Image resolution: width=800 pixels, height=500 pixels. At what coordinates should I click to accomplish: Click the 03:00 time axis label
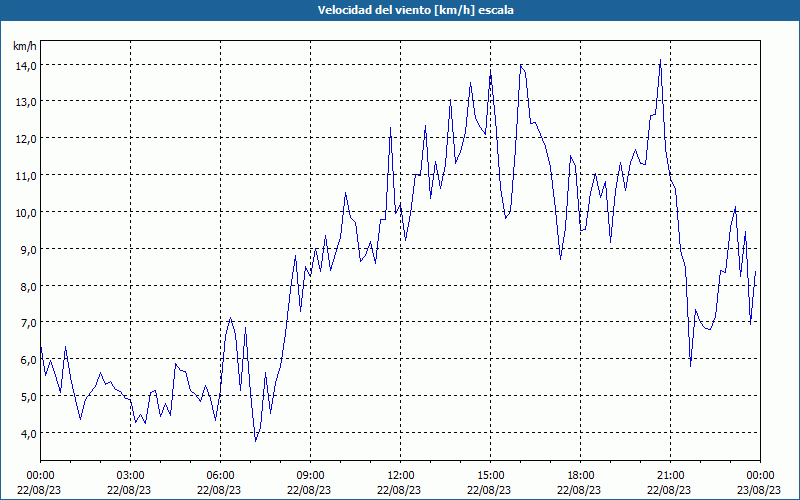(131, 476)
